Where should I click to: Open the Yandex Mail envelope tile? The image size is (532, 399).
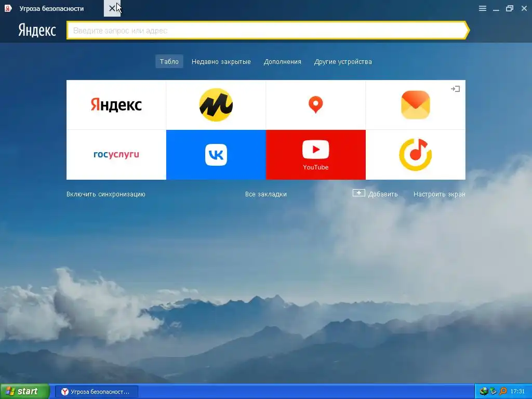coord(415,105)
